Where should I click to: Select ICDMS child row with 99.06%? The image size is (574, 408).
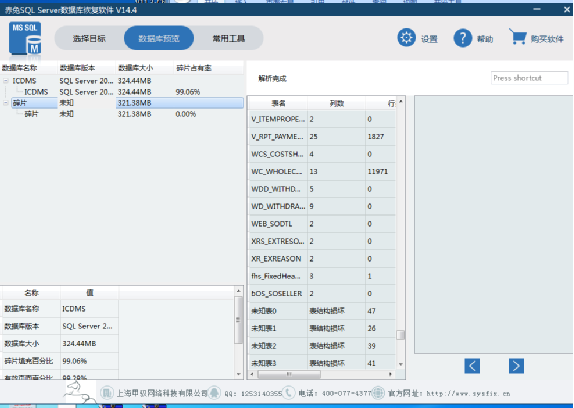coord(122,92)
